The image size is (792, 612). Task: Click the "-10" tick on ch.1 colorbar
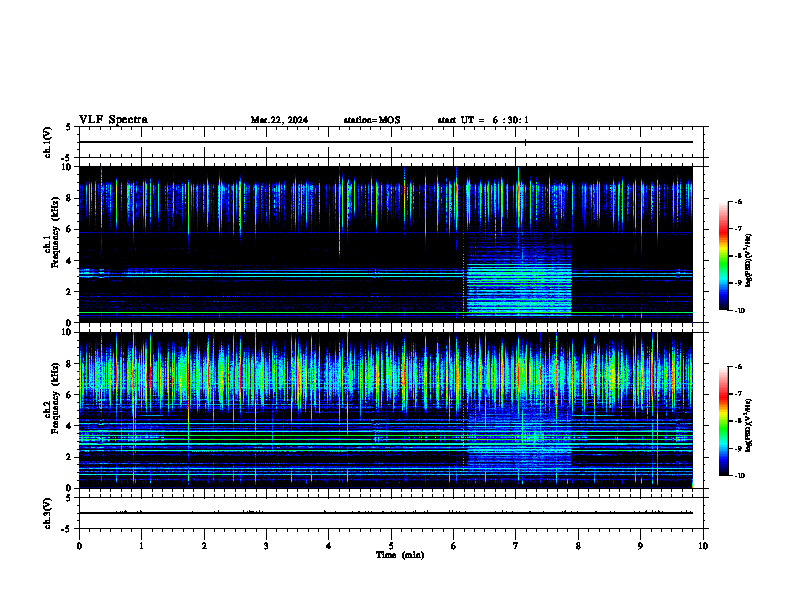tap(739, 311)
